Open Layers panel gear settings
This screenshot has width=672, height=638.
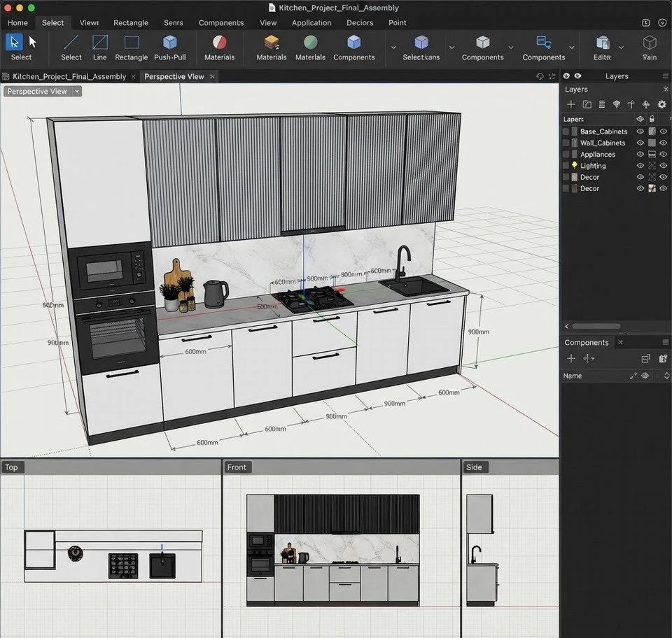[661, 104]
